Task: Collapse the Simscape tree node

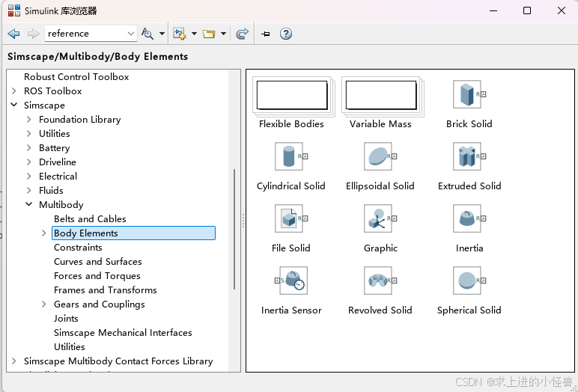Action: [14, 105]
